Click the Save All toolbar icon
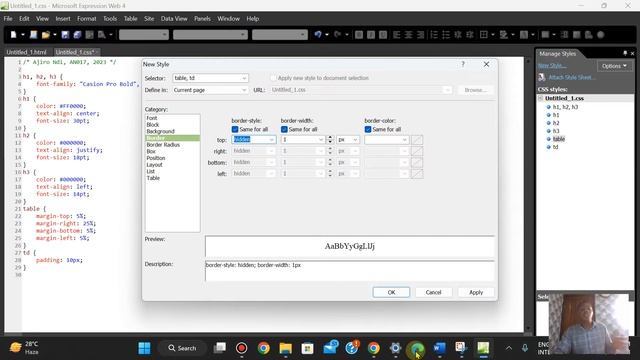The width and height of the screenshot is (640, 360). pyautogui.click(x=77, y=35)
